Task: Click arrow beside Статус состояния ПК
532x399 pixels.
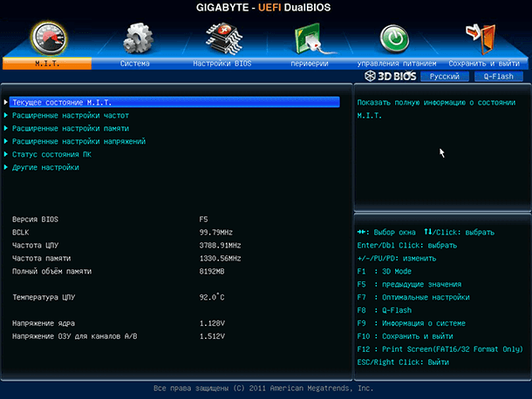Action: (x=6, y=154)
